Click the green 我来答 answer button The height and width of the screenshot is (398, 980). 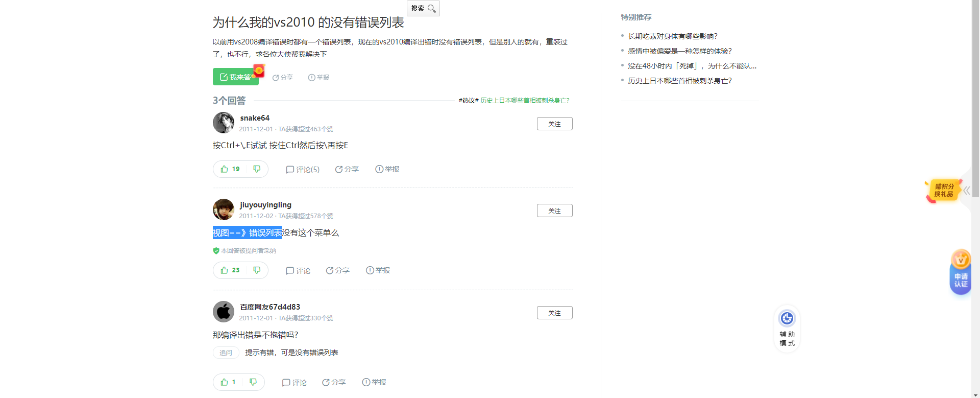[236, 77]
